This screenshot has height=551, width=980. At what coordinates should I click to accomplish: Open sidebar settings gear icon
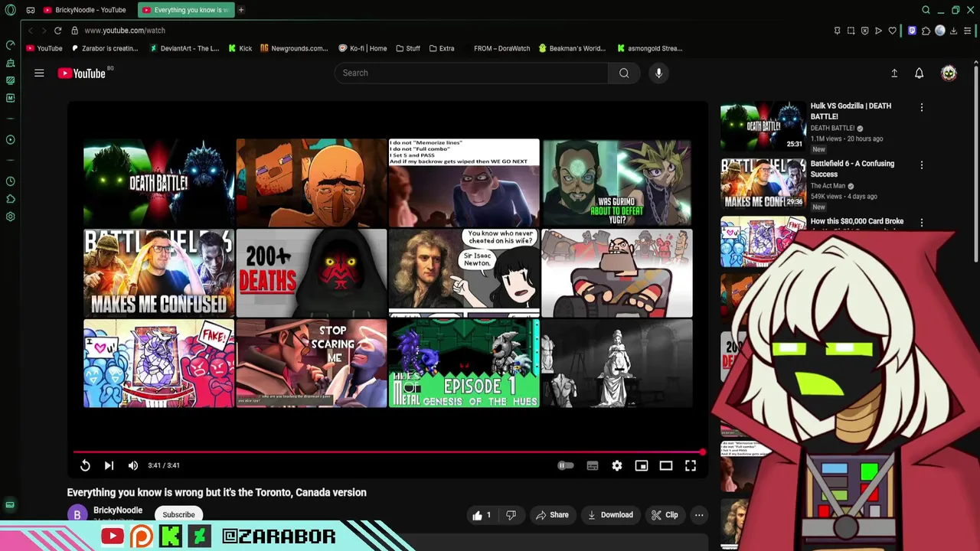click(10, 217)
